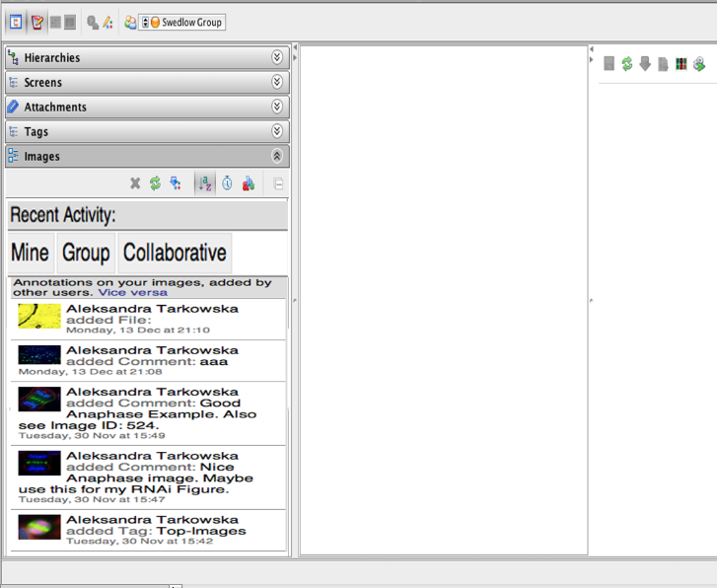Open thumbnail of Good Anaphase Example entry
The image size is (717, 588).
pos(39,399)
